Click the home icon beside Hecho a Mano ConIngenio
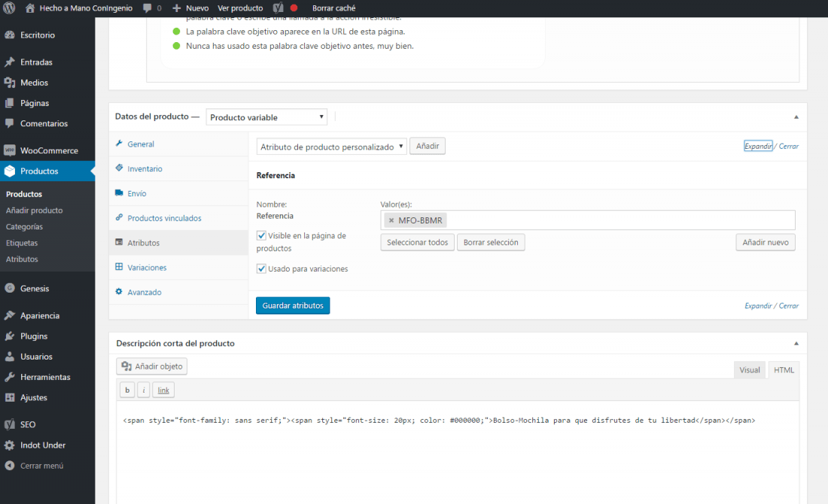The image size is (828, 504). coord(30,8)
